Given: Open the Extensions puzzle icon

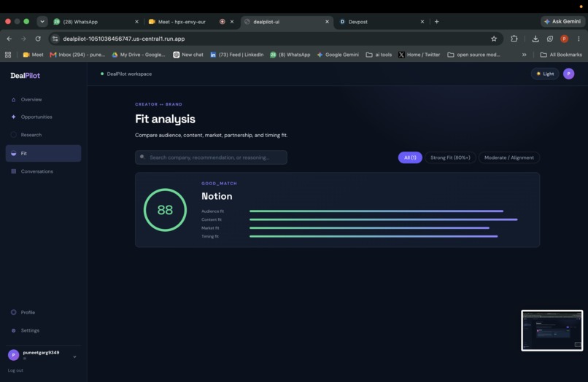Looking at the screenshot, I should pos(514,39).
